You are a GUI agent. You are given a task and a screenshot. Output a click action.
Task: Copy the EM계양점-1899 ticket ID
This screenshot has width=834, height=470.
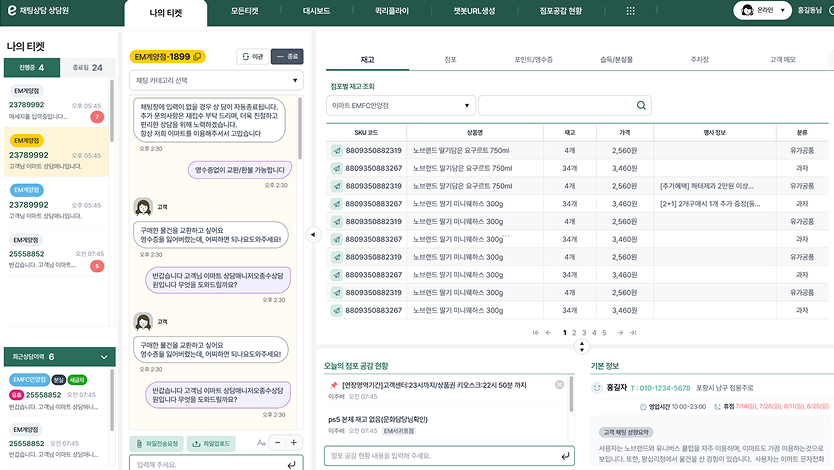[198, 57]
